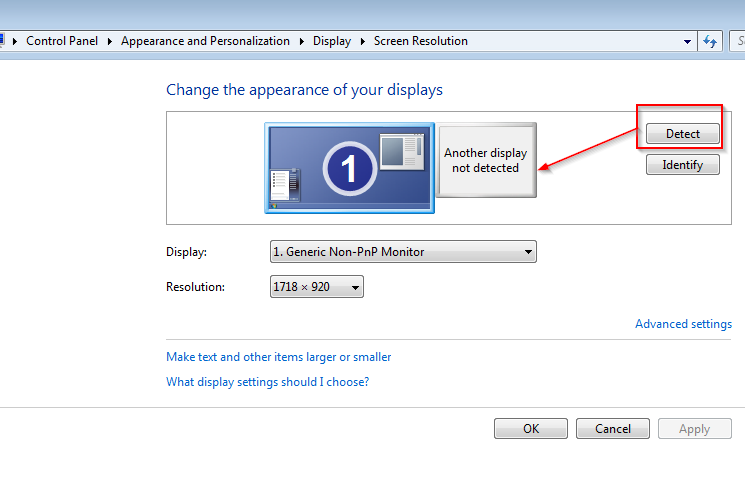This screenshot has width=745, height=504.
Task: Go to Display in the breadcrumb
Action: [x=331, y=42]
